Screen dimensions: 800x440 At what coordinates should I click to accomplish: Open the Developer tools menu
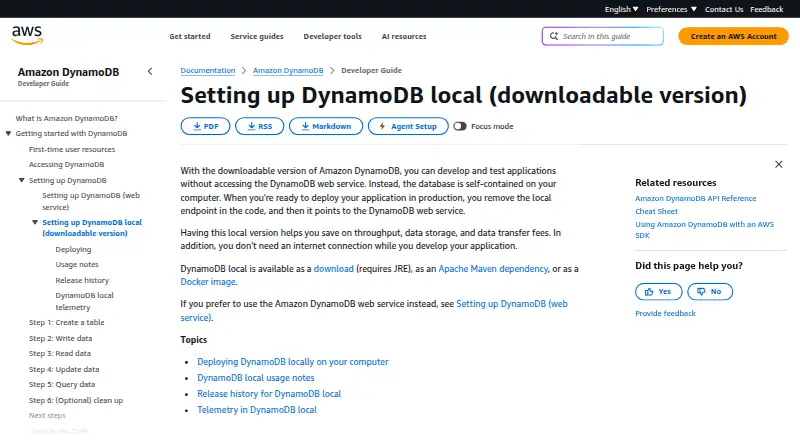point(333,36)
